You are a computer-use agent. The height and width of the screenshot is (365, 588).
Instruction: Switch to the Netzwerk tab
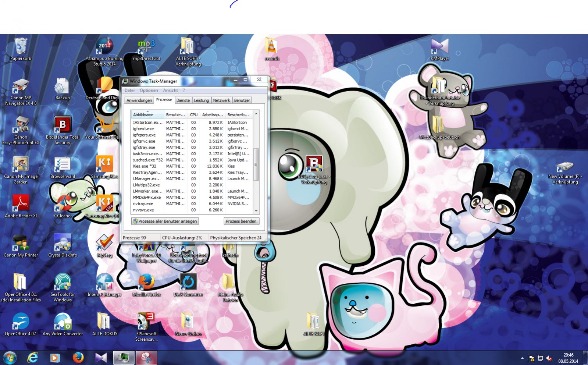[x=221, y=100]
